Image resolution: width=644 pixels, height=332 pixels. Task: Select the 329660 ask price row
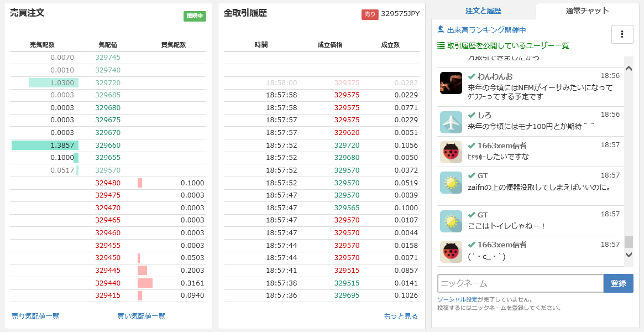pyautogui.click(x=108, y=146)
